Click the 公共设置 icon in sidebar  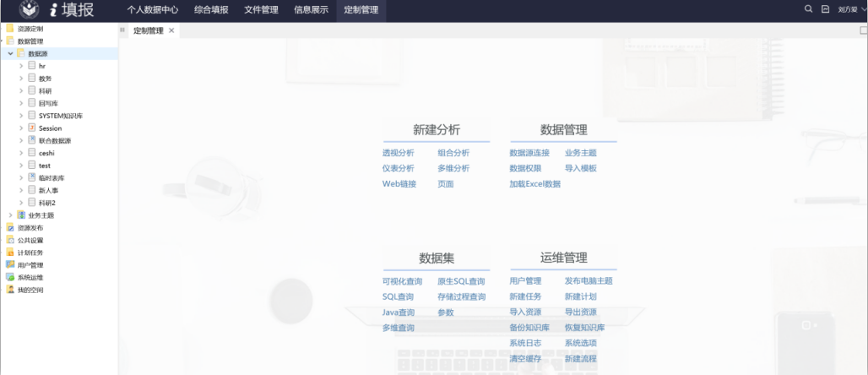10,240
